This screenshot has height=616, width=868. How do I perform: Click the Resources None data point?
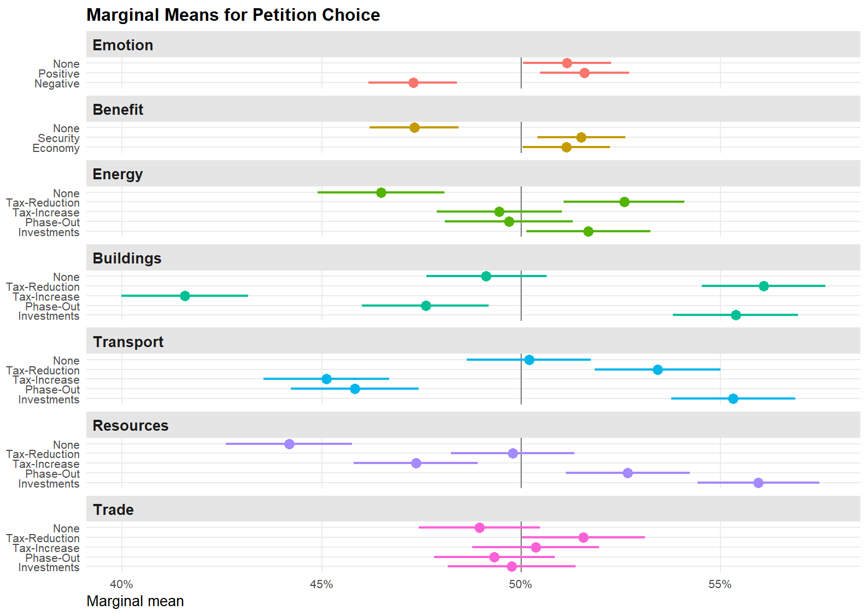point(289,444)
